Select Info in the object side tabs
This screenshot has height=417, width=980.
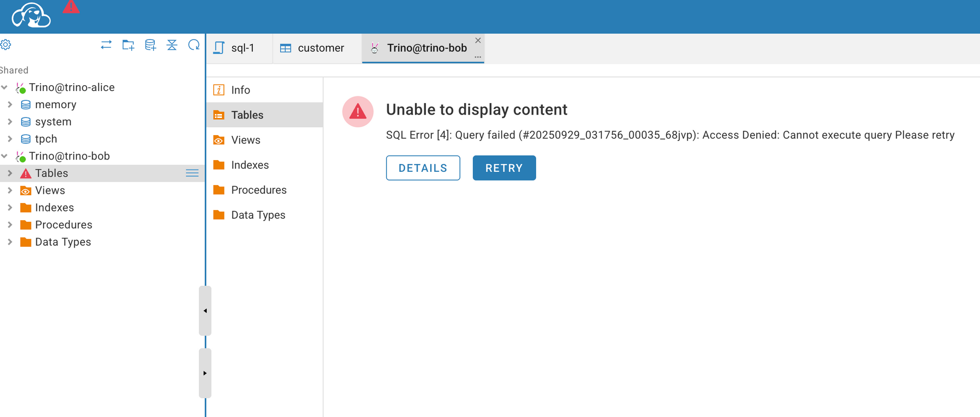click(x=241, y=90)
